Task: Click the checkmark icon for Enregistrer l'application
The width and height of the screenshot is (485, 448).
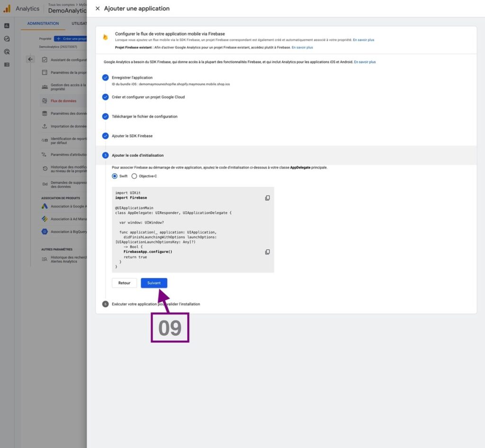Action: 106,77
